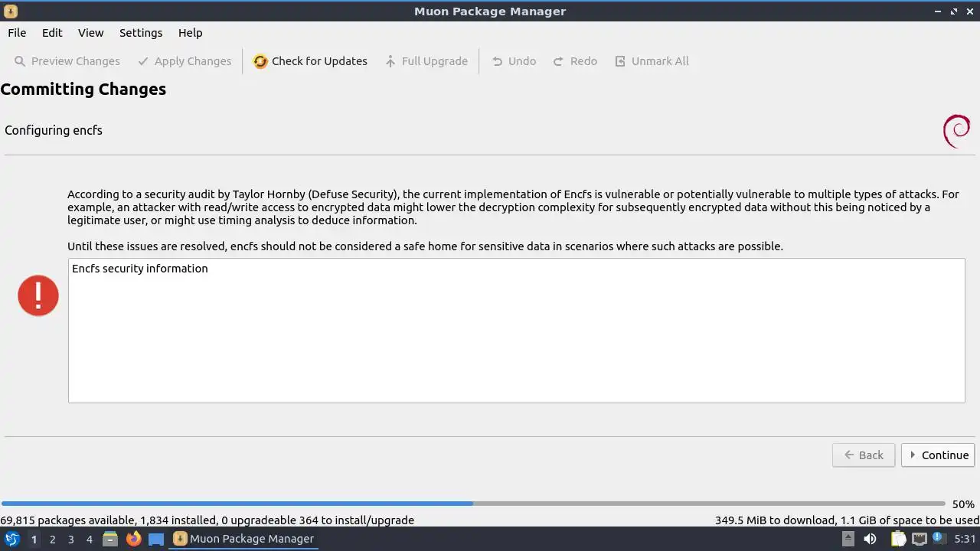Open the clipboard manager tray icon
Image resolution: width=980 pixels, height=551 pixels.
point(897,539)
